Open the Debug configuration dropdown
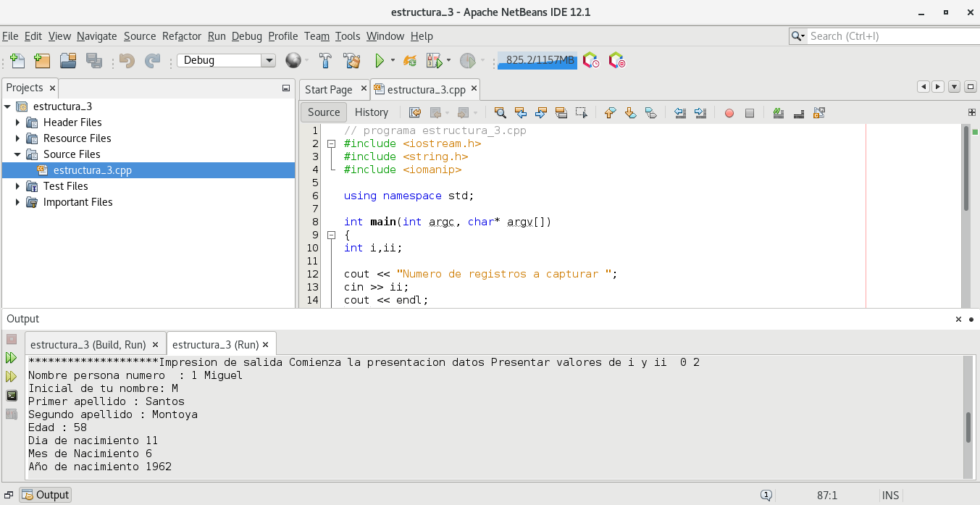Screen dimensions: 980x505 point(268,61)
